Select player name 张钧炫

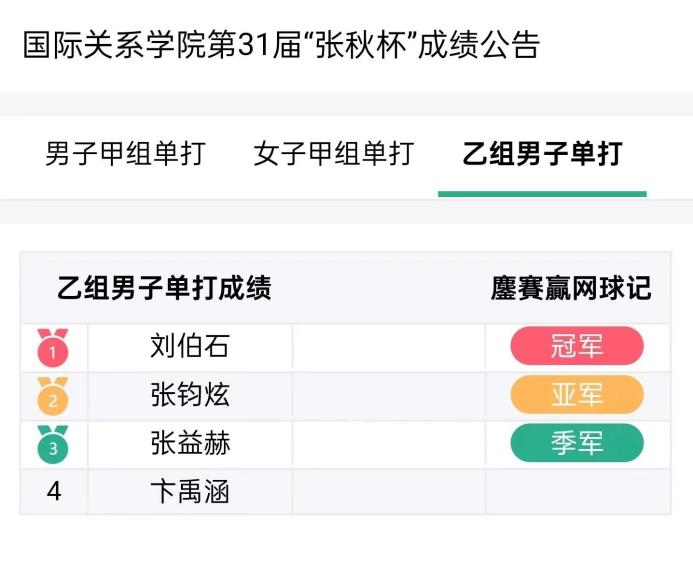coord(190,395)
